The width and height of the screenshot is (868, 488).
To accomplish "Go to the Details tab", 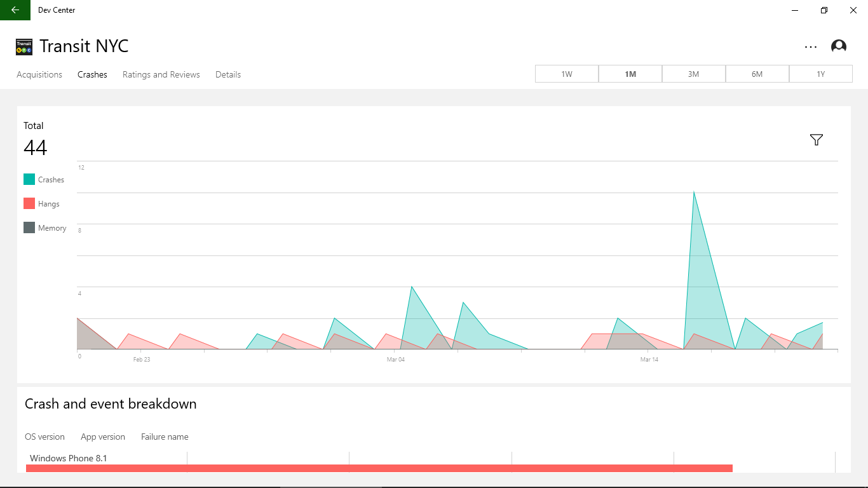I will [228, 74].
